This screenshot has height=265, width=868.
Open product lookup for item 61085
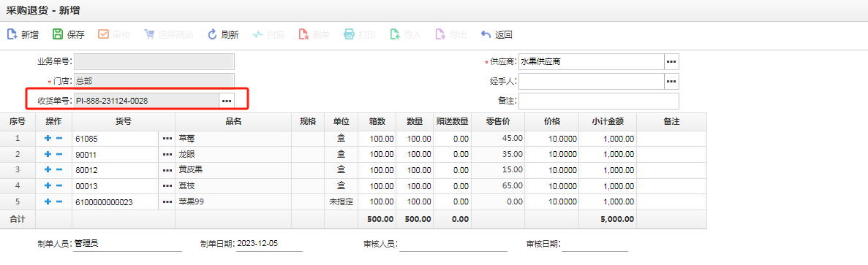[167, 139]
